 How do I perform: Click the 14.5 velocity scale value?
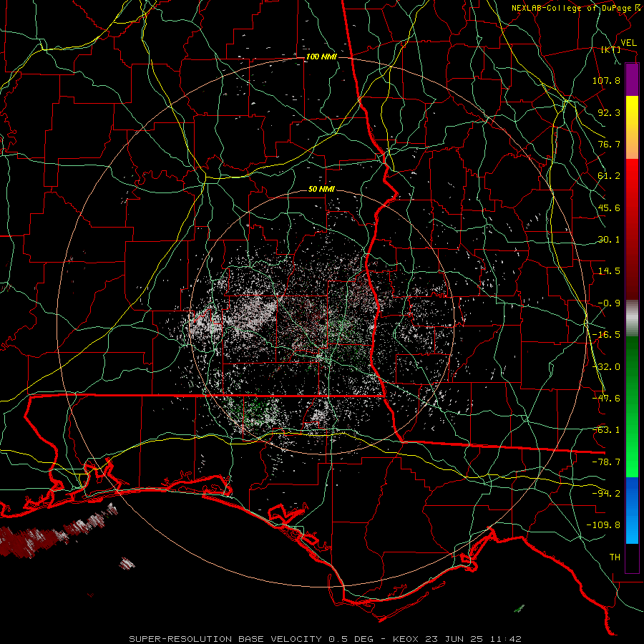pyautogui.click(x=609, y=271)
